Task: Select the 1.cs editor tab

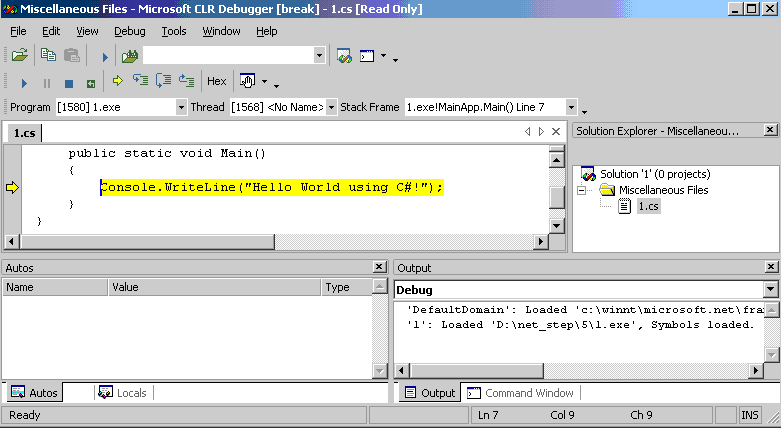Action: click(x=24, y=133)
